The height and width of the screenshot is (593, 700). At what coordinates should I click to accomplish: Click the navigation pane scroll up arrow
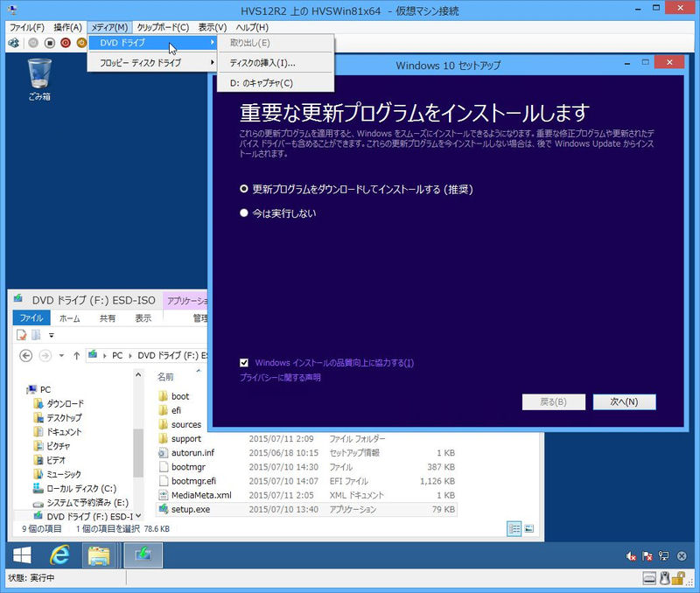pos(138,375)
